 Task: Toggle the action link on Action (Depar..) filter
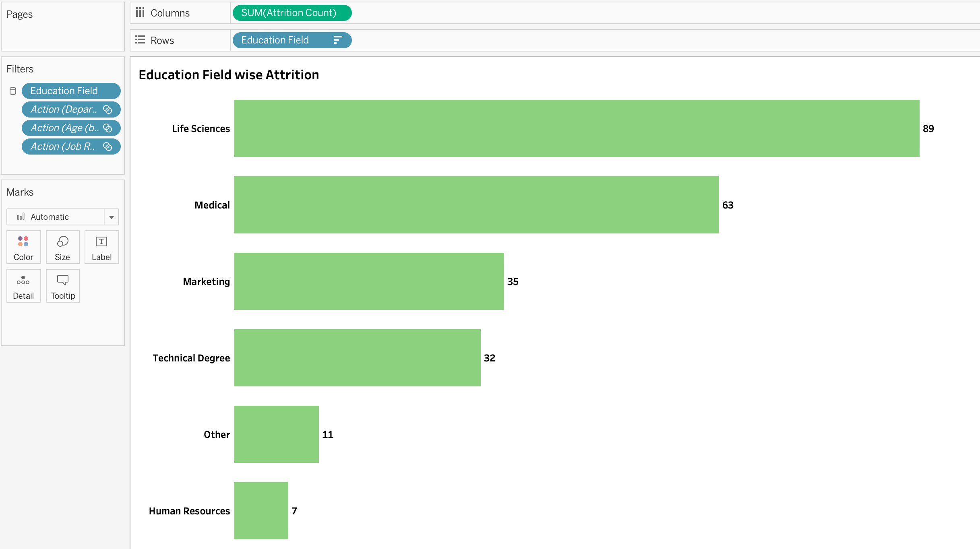click(108, 109)
